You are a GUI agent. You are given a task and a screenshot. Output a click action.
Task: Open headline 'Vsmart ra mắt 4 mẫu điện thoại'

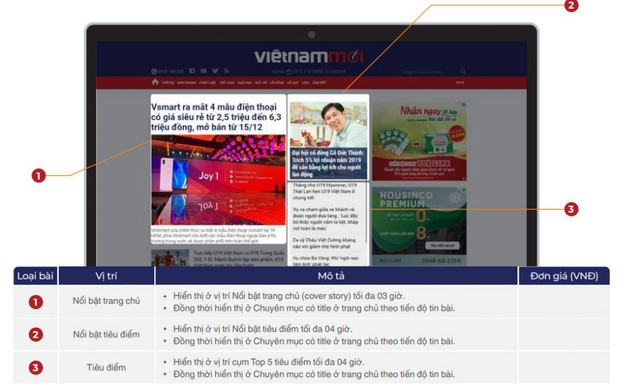[216, 117]
